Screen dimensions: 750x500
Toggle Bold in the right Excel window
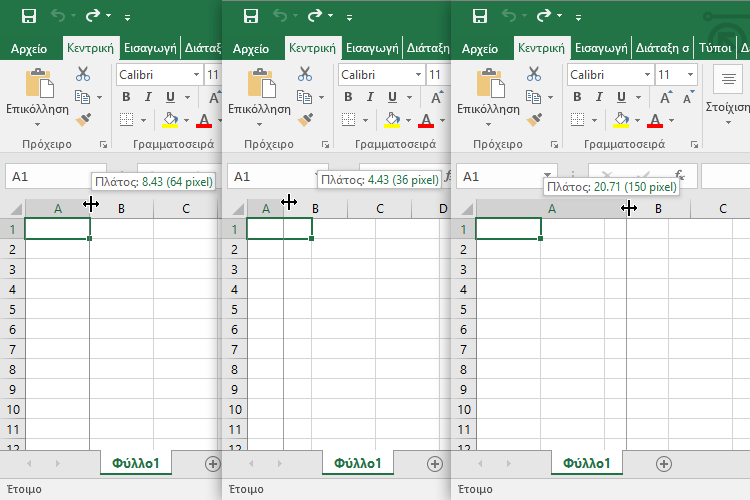pos(577,97)
